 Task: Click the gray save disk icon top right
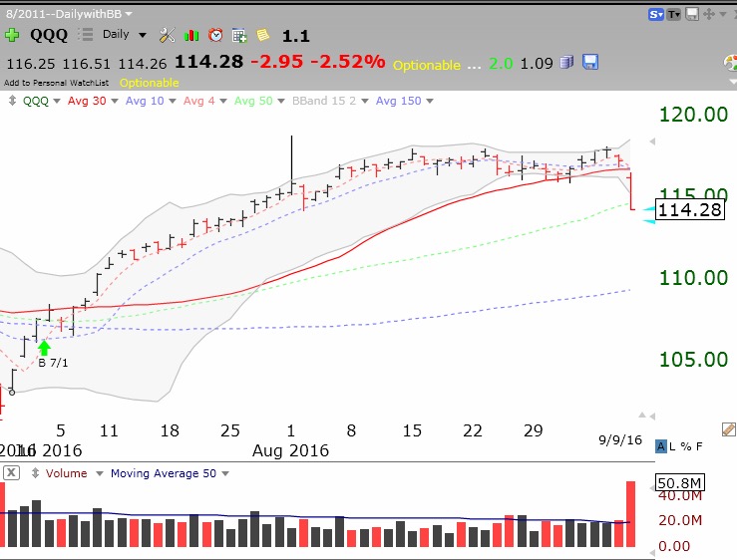tap(692, 14)
